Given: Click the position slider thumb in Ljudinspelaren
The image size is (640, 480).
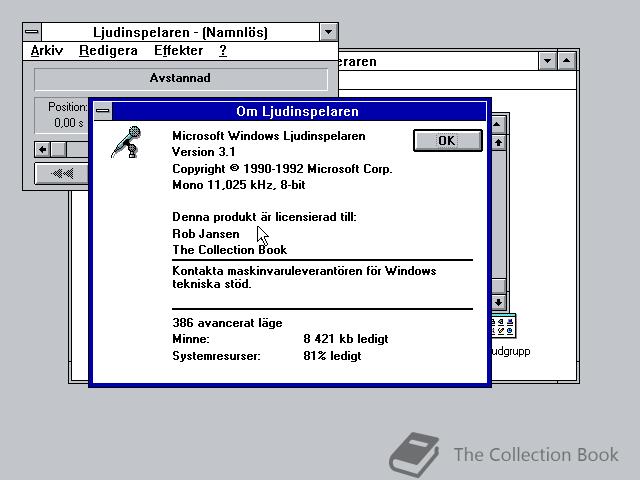Looking at the screenshot, I should (58, 149).
